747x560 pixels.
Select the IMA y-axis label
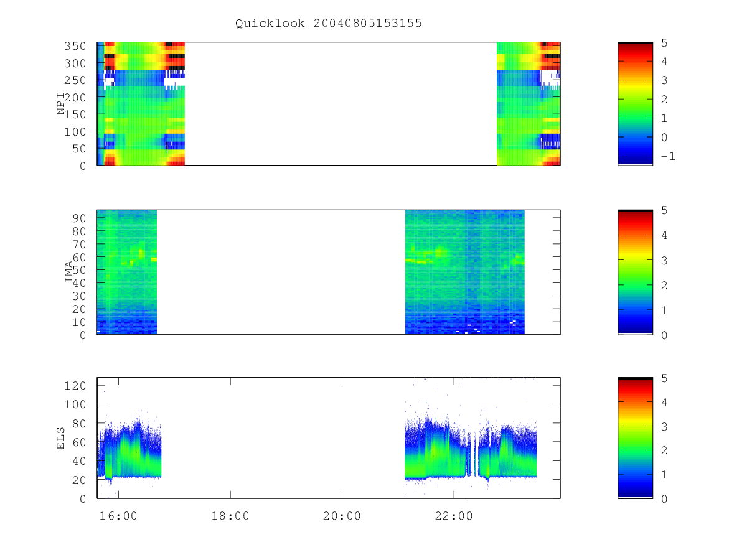(x=68, y=272)
